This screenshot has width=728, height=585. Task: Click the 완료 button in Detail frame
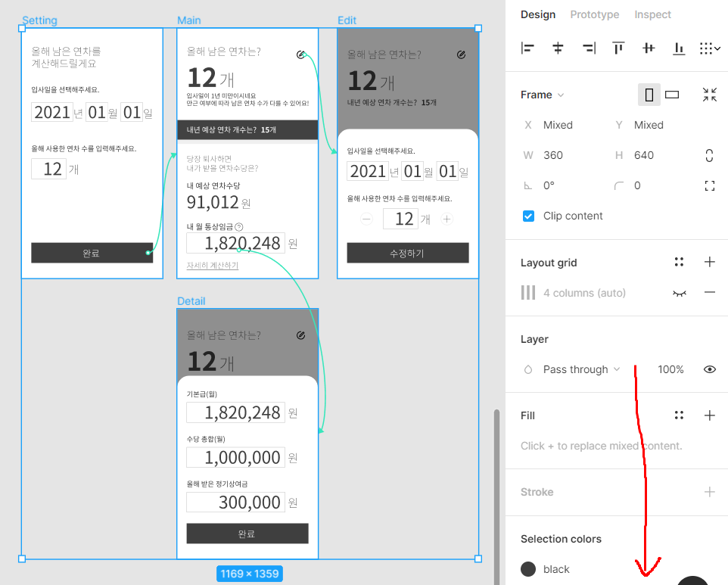point(247,534)
